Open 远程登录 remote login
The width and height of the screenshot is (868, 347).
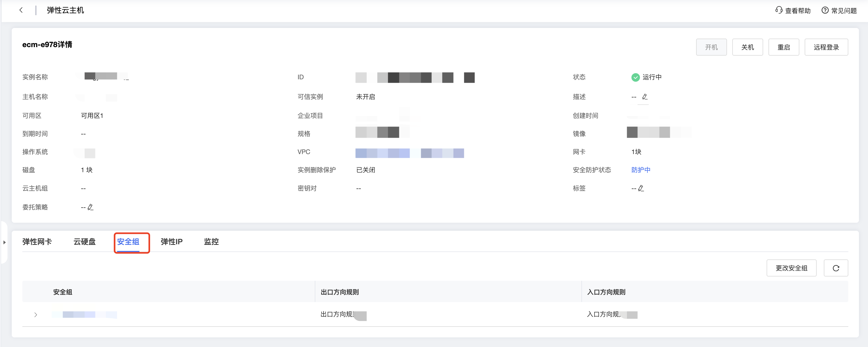pyautogui.click(x=826, y=47)
